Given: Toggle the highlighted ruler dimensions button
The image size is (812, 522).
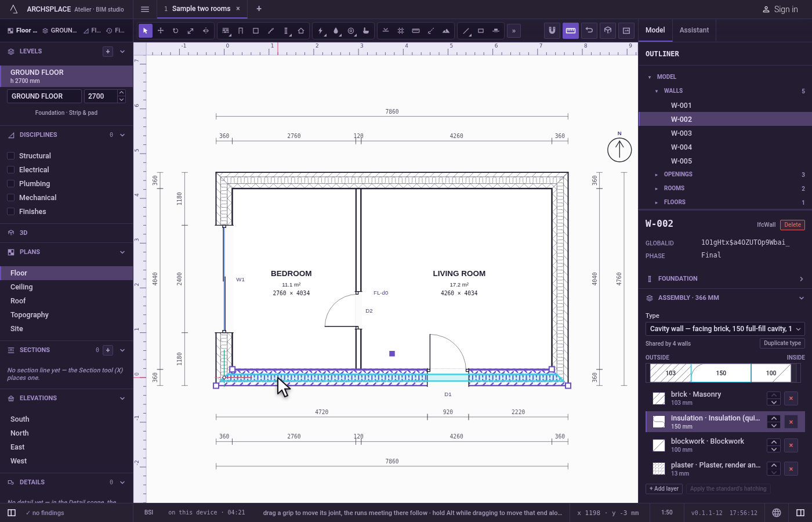Looking at the screenshot, I should [571, 30].
